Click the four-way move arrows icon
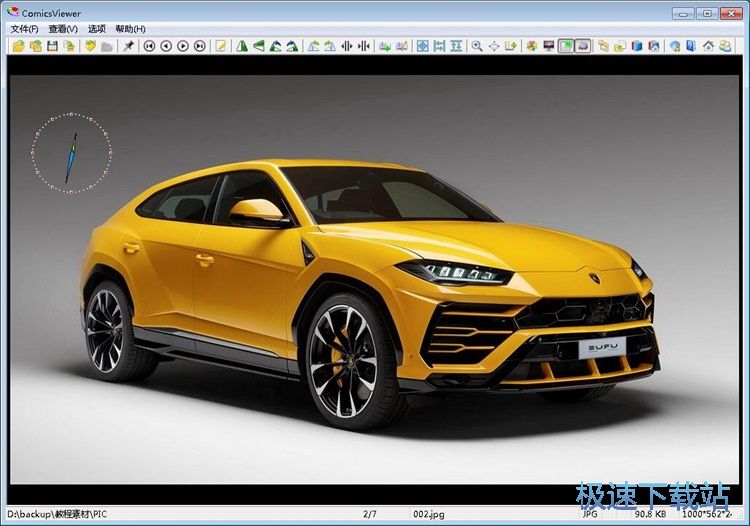The width and height of the screenshot is (750, 526). [x=494, y=46]
